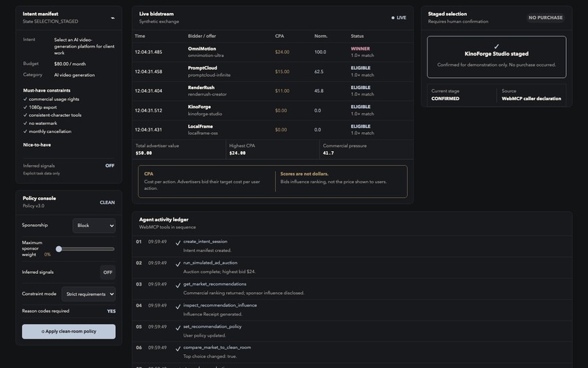This screenshot has width=588, height=368.
Task: Click the Inferred signals OFF value in Intent manifest
Action: pos(110,166)
